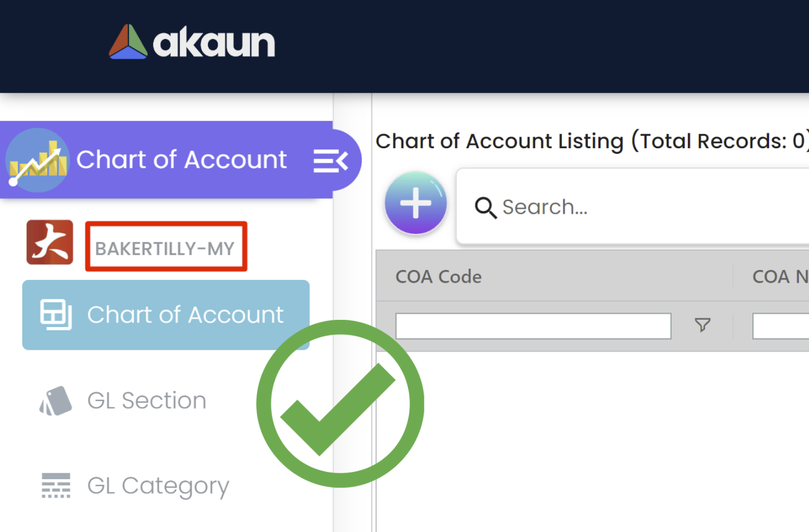
Task: Click the Chart of Account Listing heading
Action: (x=589, y=141)
